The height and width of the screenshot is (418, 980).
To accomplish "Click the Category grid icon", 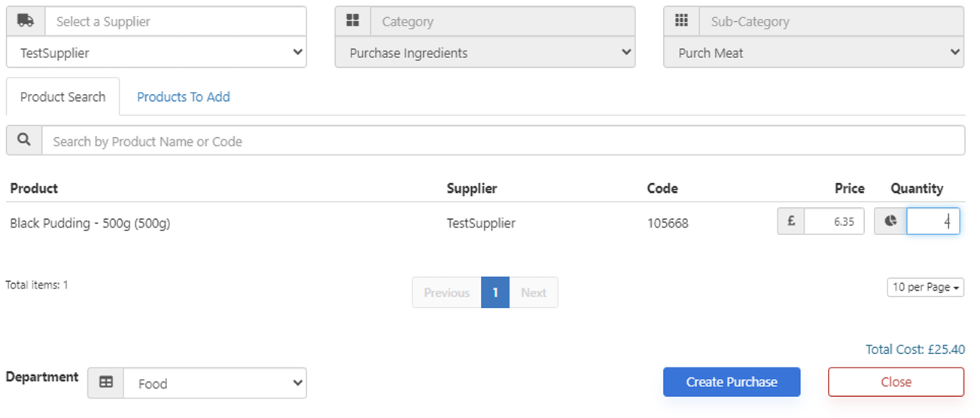I will coord(353,21).
